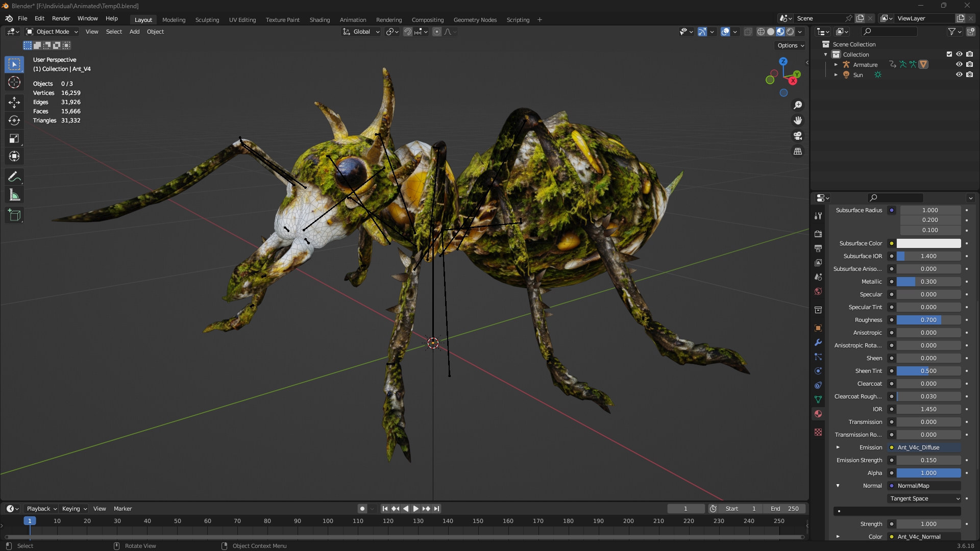The height and width of the screenshot is (551, 980).
Task: Toggle Sun visibility eye icon
Action: [x=959, y=74]
